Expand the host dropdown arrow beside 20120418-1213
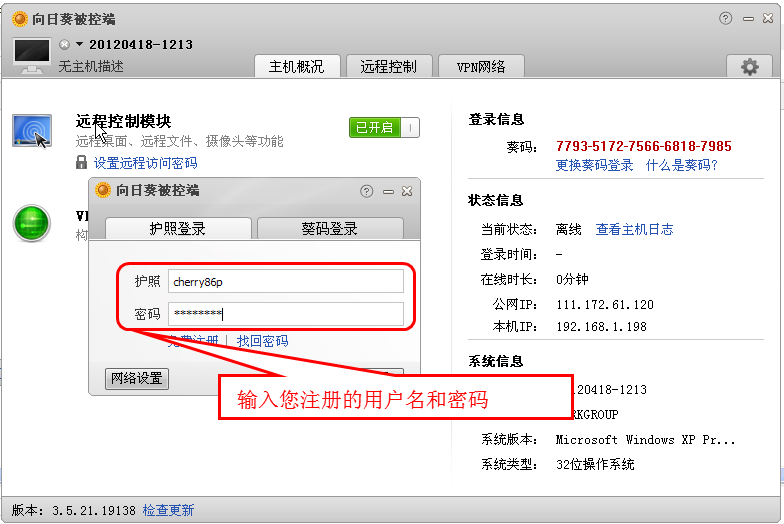The width and height of the screenshot is (784, 524). coord(79,44)
